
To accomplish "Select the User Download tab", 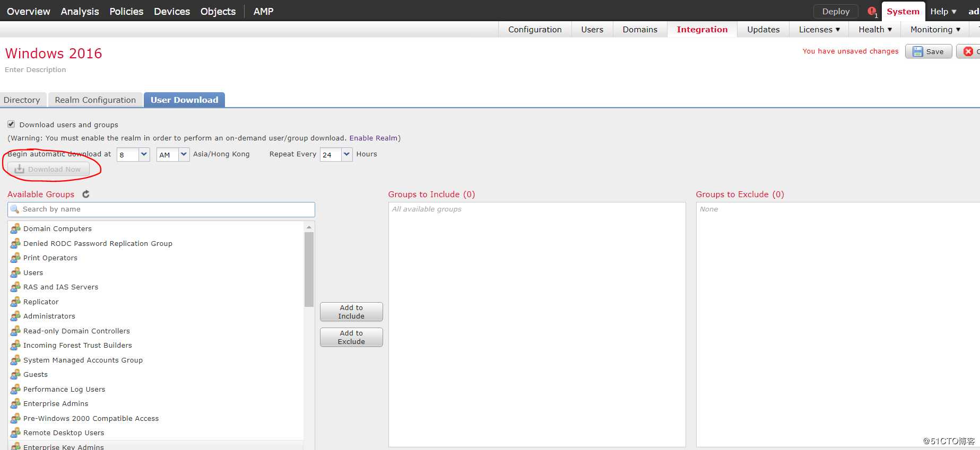I will (x=184, y=100).
